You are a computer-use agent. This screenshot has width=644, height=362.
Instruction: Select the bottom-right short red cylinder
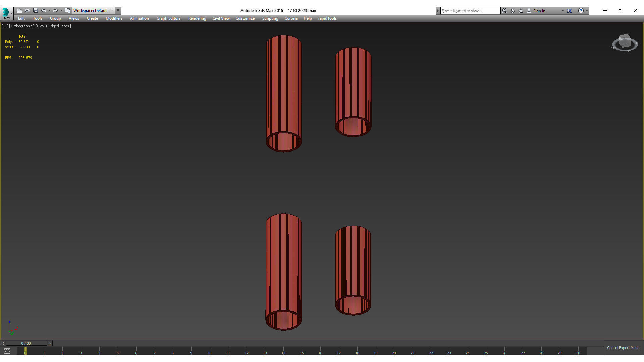353,270
